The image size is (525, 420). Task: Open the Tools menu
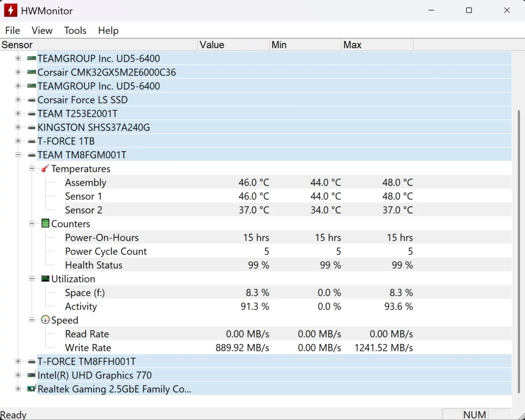click(x=75, y=31)
